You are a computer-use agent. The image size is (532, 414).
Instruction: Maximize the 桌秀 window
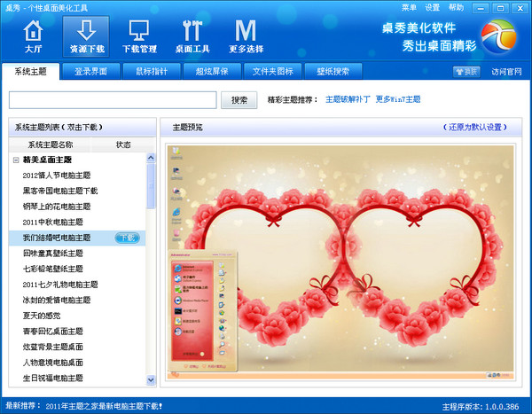(x=500, y=8)
